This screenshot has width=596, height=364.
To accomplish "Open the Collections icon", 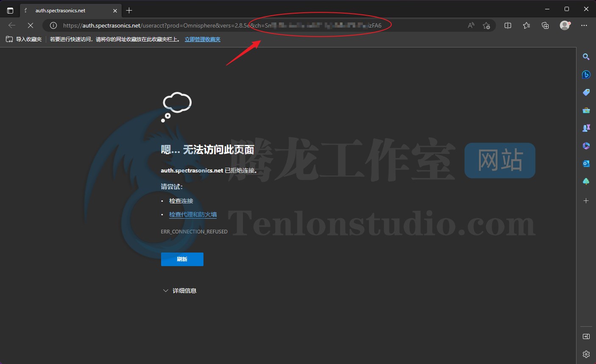I will pos(545,25).
